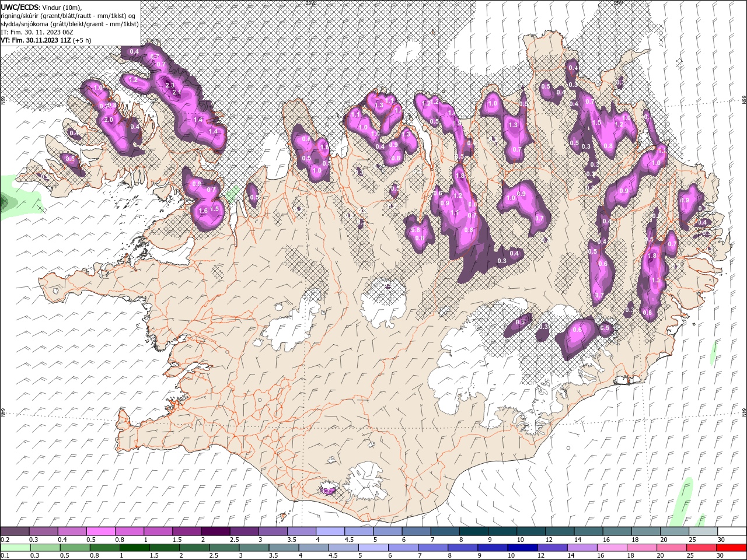Click the '(+5 h)' forecast offset text
Viewport: 747px width, 560px height.
click(x=82, y=40)
